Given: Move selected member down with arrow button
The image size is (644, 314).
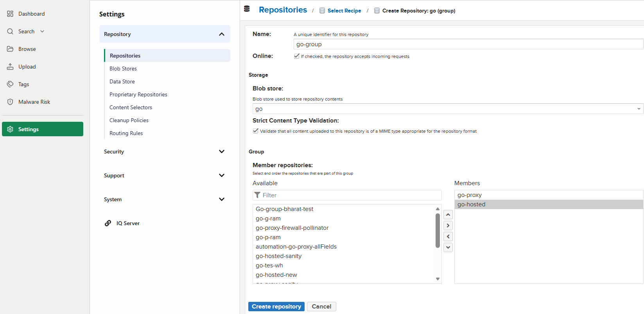Looking at the screenshot, I should (448, 247).
